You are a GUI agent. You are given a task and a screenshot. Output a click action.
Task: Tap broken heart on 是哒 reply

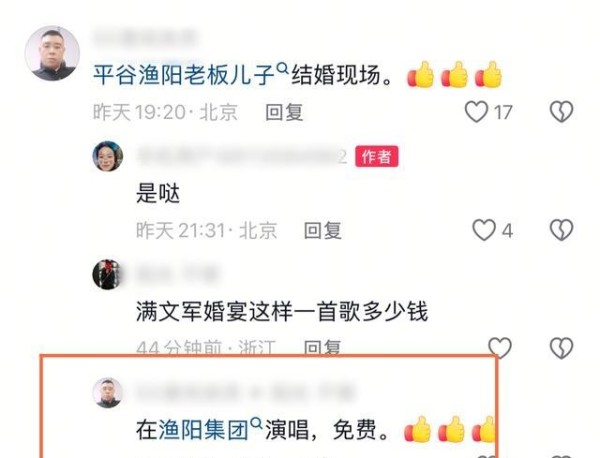pyautogui.click(x=561, y=230)
